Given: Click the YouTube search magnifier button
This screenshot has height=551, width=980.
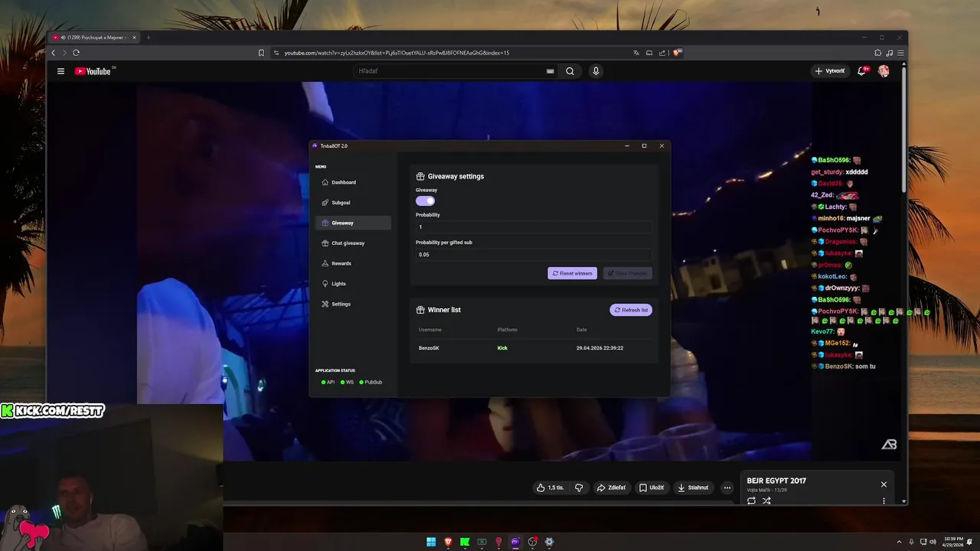Looking at the screenshot, I should (570, 71).
